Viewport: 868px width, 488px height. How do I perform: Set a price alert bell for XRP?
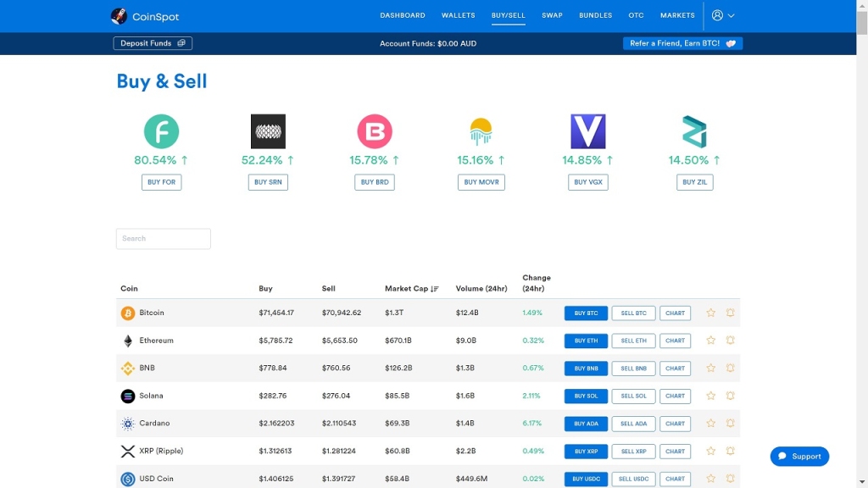[x=730, y=451]
